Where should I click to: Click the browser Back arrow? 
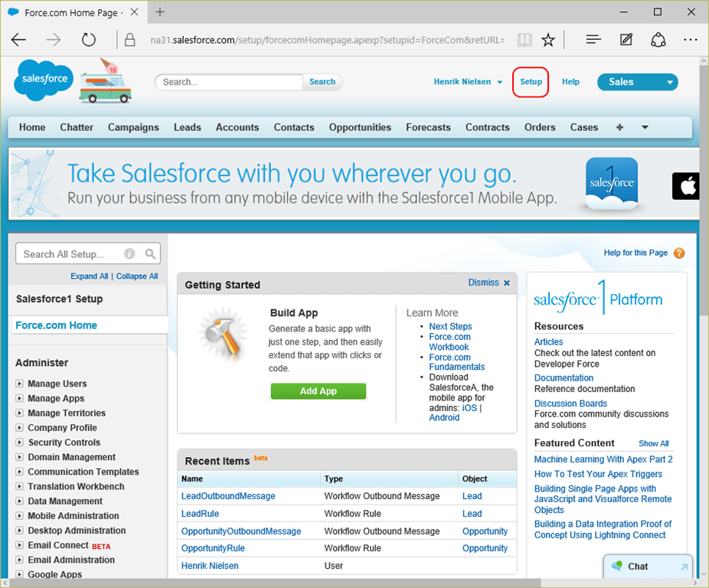point(18,40)
